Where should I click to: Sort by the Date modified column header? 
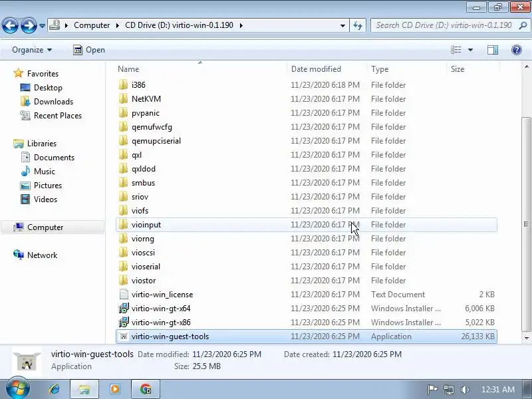point(316,69)
